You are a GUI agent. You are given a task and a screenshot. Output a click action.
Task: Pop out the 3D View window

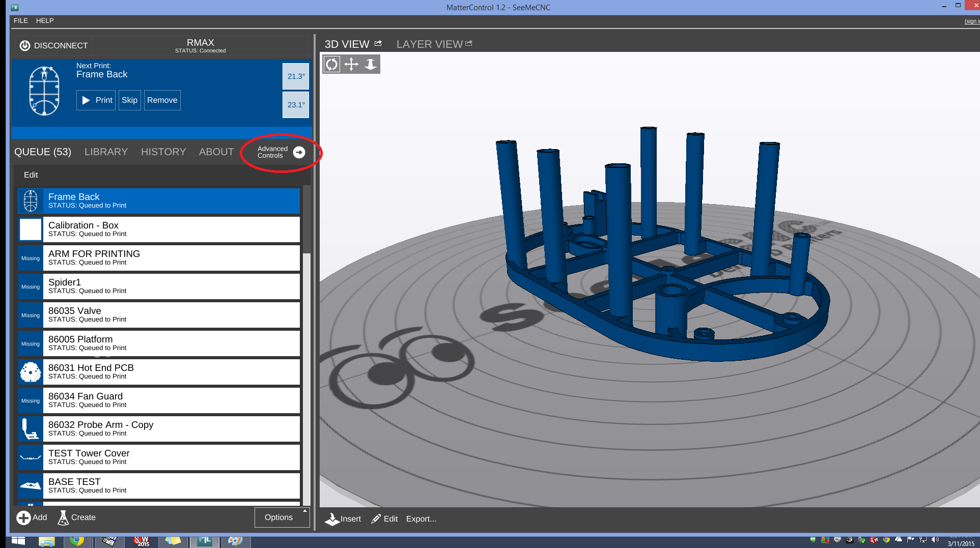click(x=378, y=44)
